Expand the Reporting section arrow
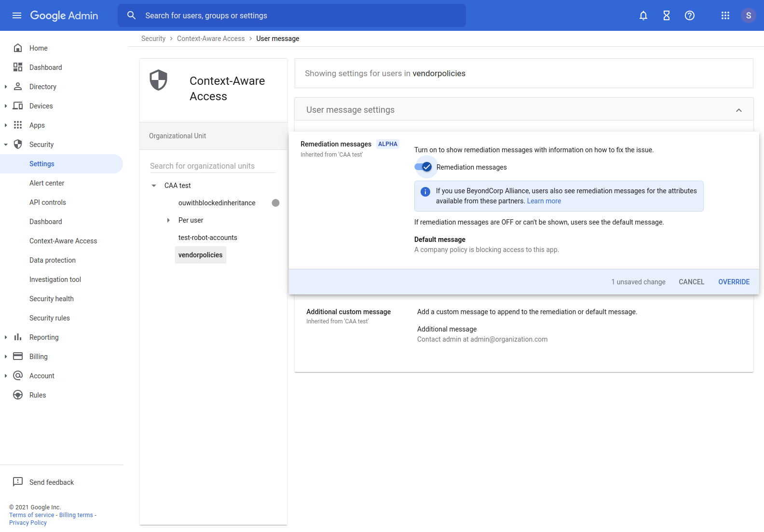 click(x=6, y=337)
